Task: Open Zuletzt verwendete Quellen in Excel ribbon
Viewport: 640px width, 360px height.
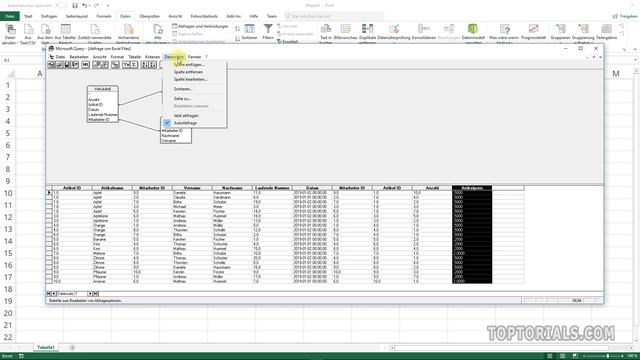Action: pos(95,33)
